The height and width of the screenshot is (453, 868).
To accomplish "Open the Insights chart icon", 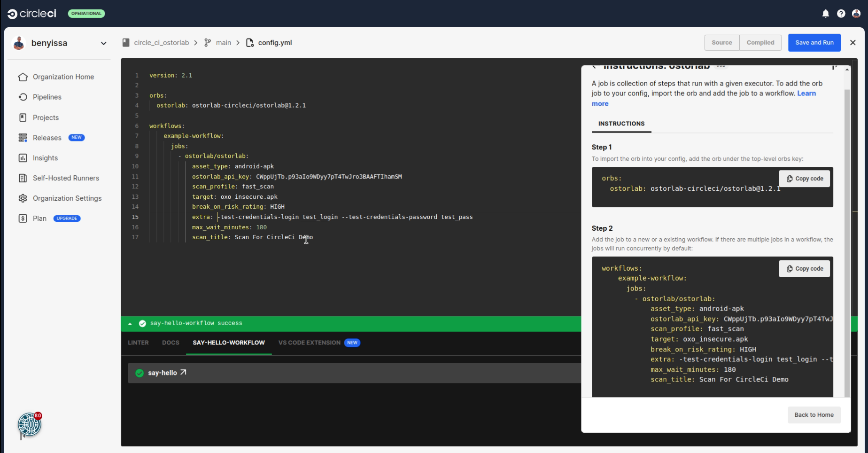I will [23, 158].
